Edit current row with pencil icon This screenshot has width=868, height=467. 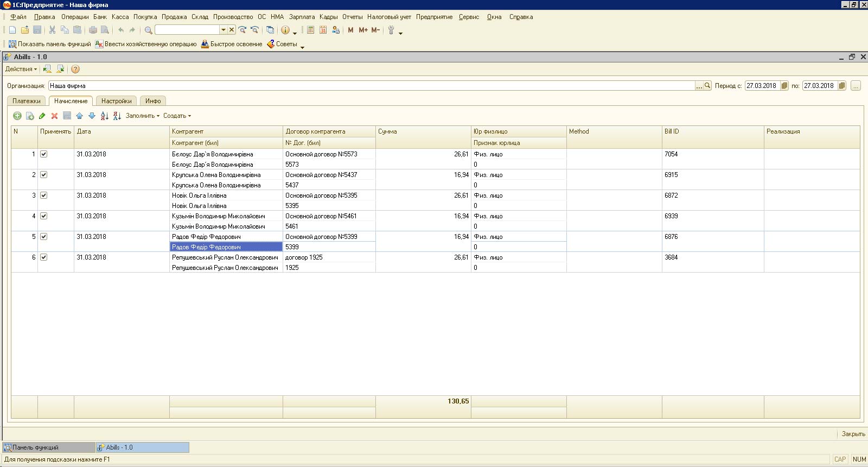pos(42,116)
